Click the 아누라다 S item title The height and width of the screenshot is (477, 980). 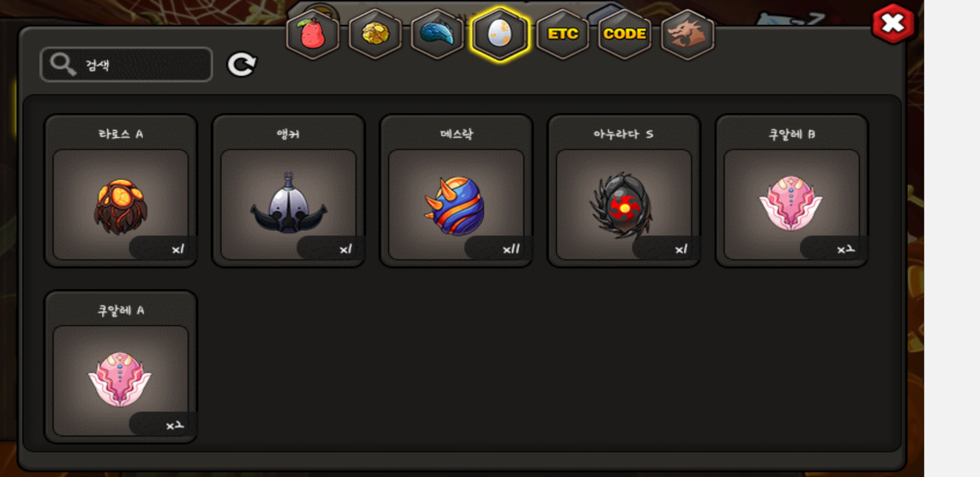tap(623, 134)
